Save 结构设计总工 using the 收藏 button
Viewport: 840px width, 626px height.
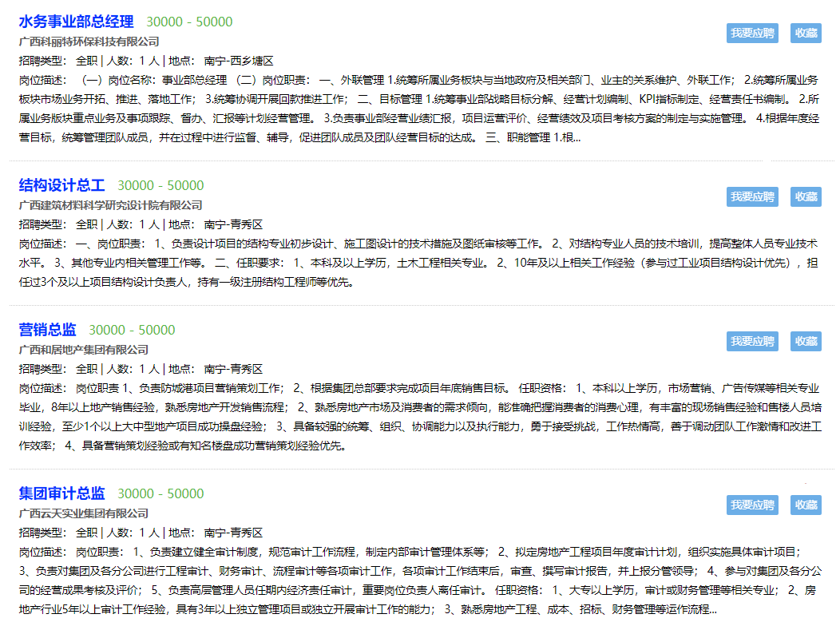pyautogui.click(x=806, y=196)
